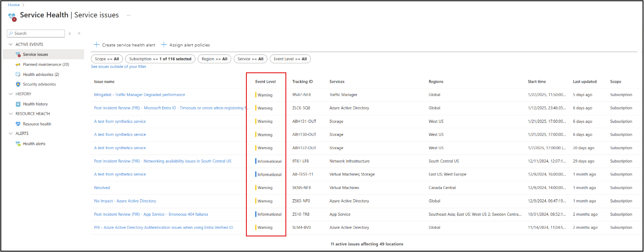Click the Health advisories icon
Image resolution: width=644 pixels, height=252 pixels.
click(x=18, y=75)
